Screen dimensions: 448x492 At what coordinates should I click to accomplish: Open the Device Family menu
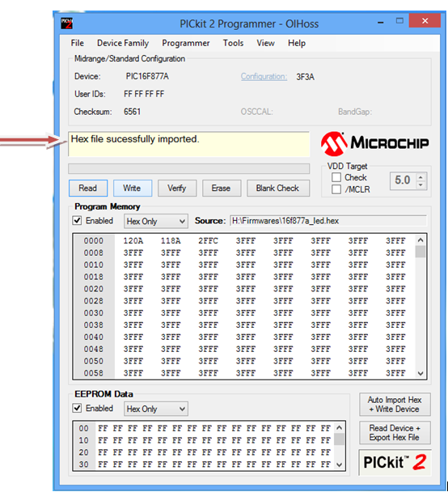[x=123, y=43]
